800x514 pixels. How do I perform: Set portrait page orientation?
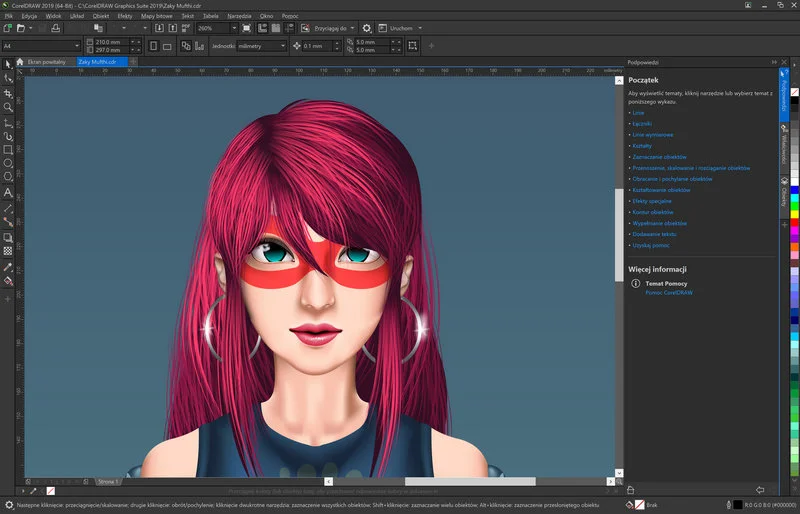(154, 46)
